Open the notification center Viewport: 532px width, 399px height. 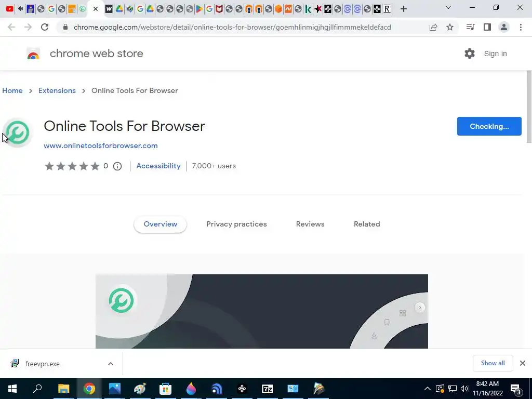click(x=515, y=389)
